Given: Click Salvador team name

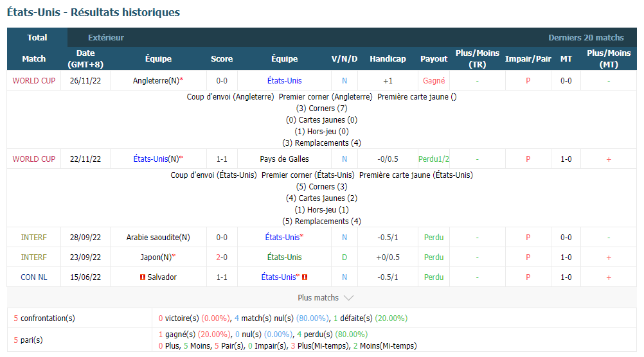Looking at the screenshot, I should [162, 277].
